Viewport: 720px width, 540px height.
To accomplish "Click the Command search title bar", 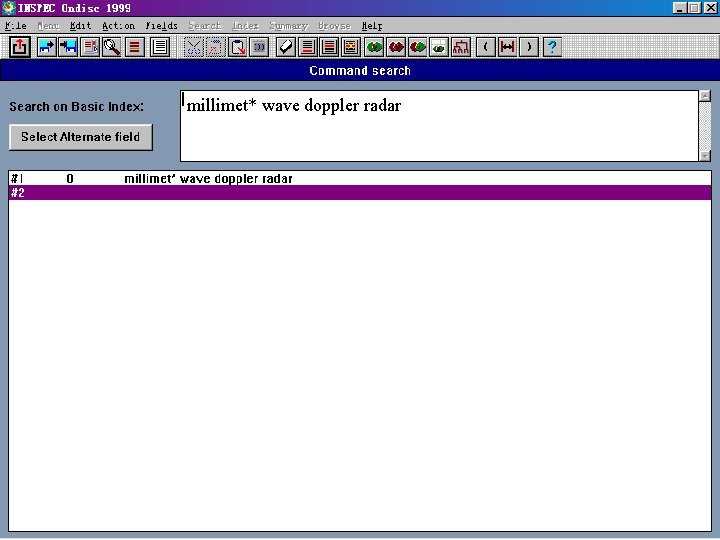I will click(360, 71).
